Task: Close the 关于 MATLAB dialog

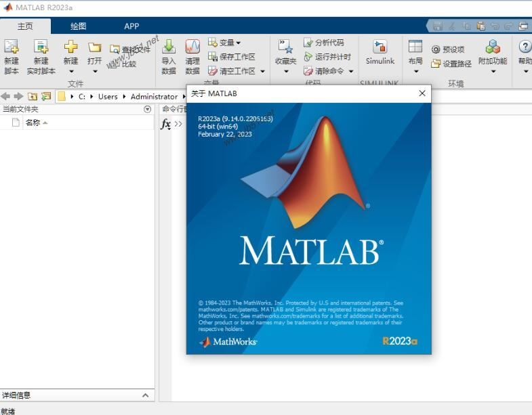Action: pyautogui.click(x=422, y=93)
